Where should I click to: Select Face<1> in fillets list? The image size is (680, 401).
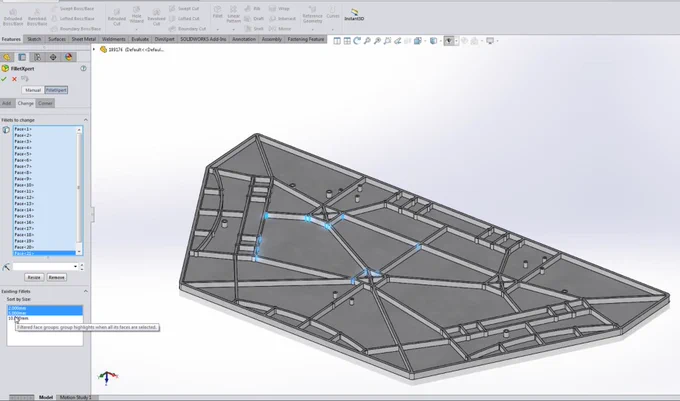coord(23,129)
